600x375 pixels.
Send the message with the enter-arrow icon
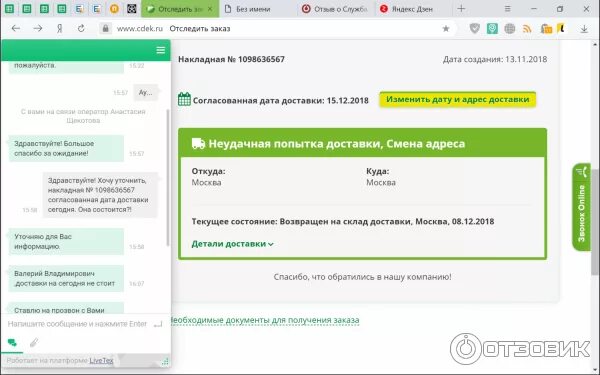click(x=158, y=324)
